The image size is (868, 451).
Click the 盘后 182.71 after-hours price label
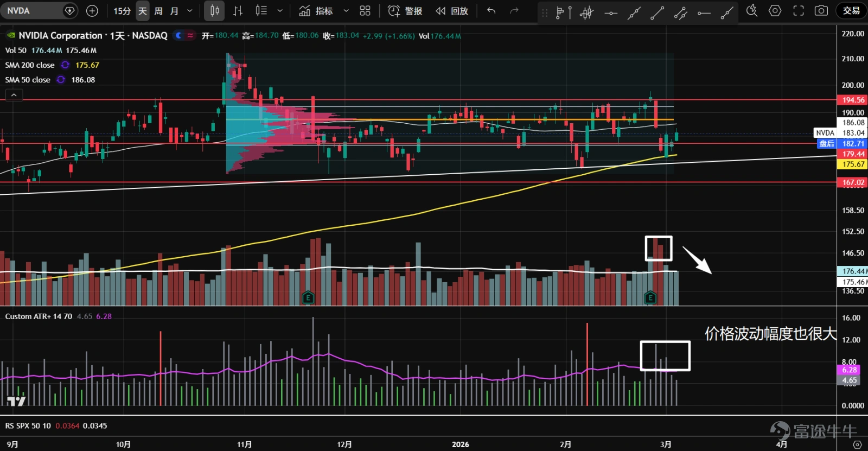[842, 144]
